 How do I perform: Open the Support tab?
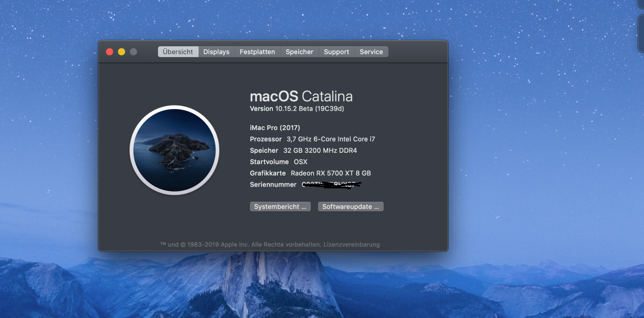point(336,52)
